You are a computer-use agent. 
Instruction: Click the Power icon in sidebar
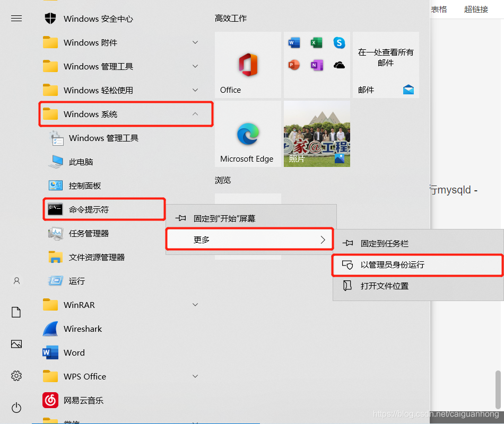click(x=16, y=408)
